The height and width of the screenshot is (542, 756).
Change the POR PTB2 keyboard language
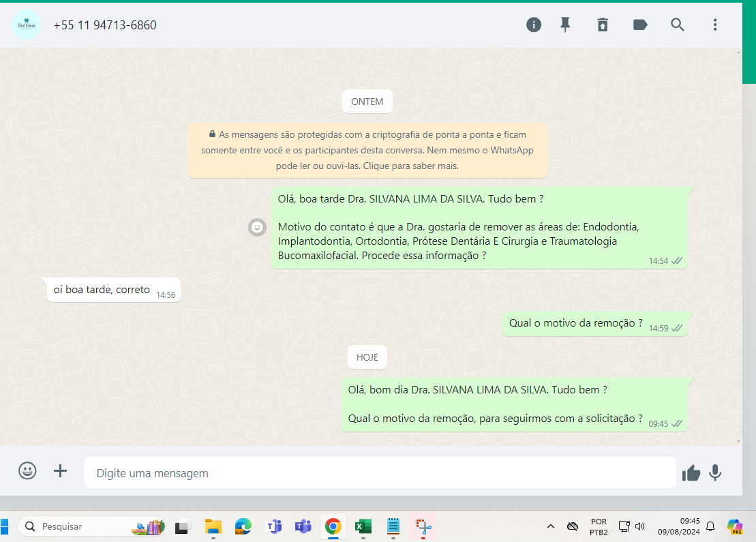click(x=599, y=527)
